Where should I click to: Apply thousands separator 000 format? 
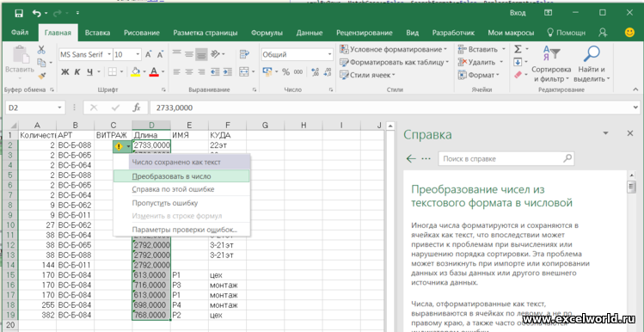[298, 72]
